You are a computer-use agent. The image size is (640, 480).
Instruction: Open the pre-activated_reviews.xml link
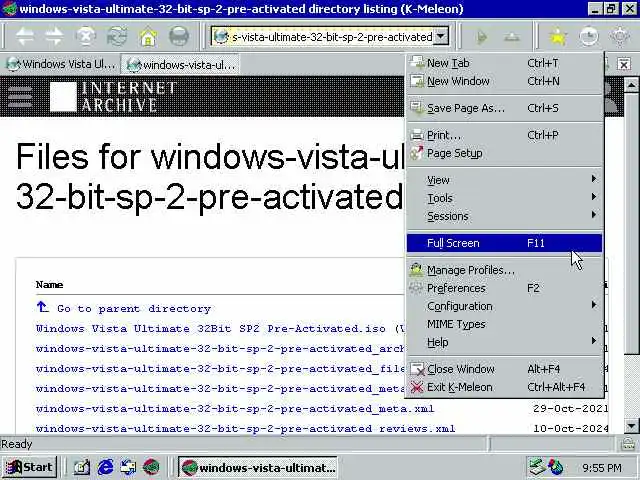click(x=245, y=429)
